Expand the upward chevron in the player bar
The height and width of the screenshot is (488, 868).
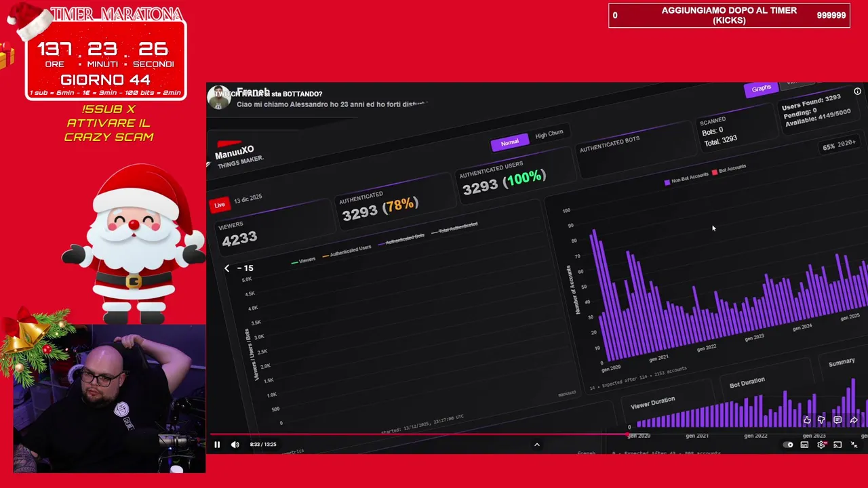pyautogui.click(x=536, y=445)
